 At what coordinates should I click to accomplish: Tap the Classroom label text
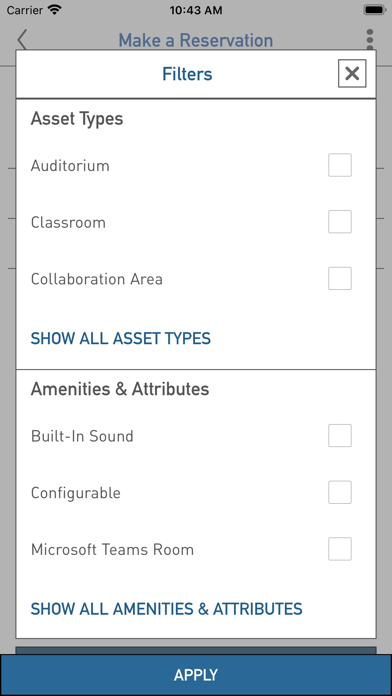pyautogui.click(x=68, y=222)
